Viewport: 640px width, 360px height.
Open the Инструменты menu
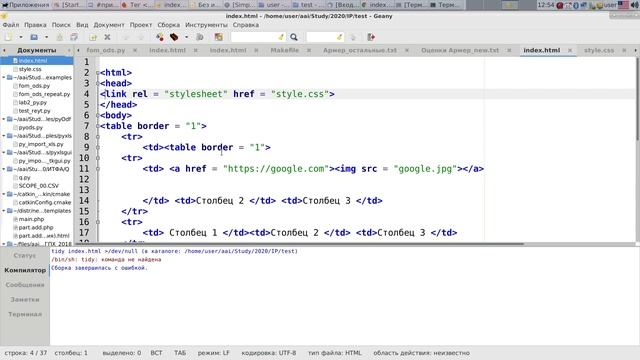pyautogui.click(x=206, y=25)
